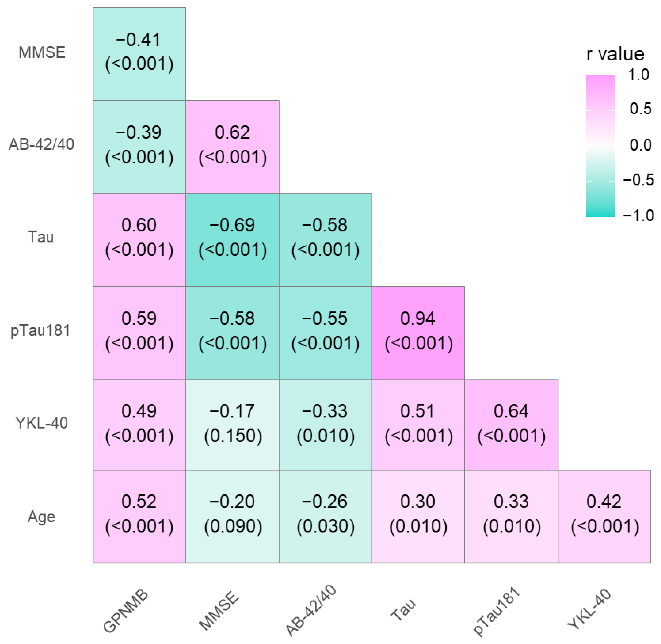Select the 0.42 Age–YKL-40 cell
This screenshot has height=644, width=661.
click(604, 517)
